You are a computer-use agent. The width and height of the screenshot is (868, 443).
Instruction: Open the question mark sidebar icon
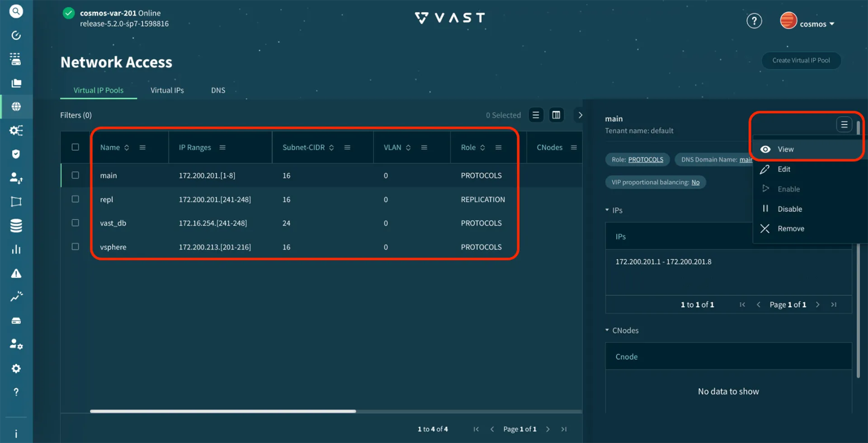tap(16, 392)
